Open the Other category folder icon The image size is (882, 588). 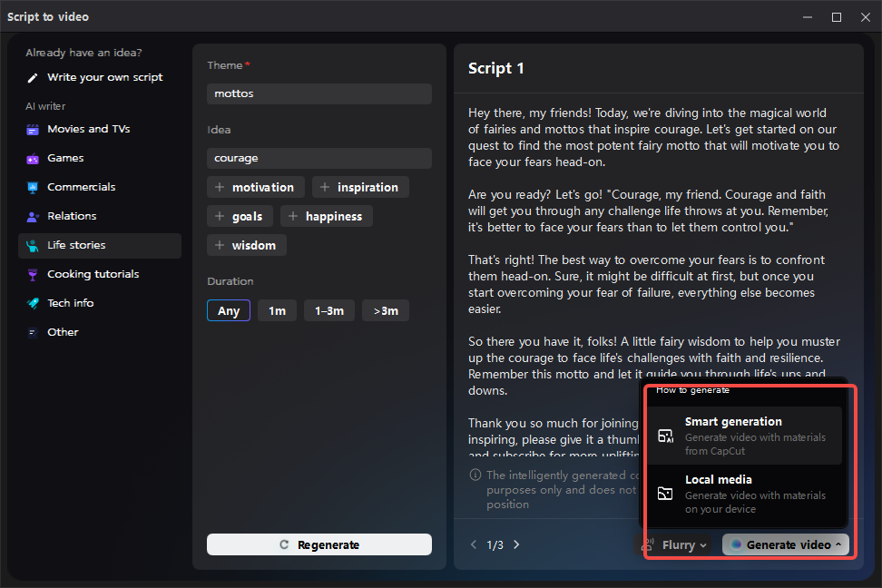33,333
